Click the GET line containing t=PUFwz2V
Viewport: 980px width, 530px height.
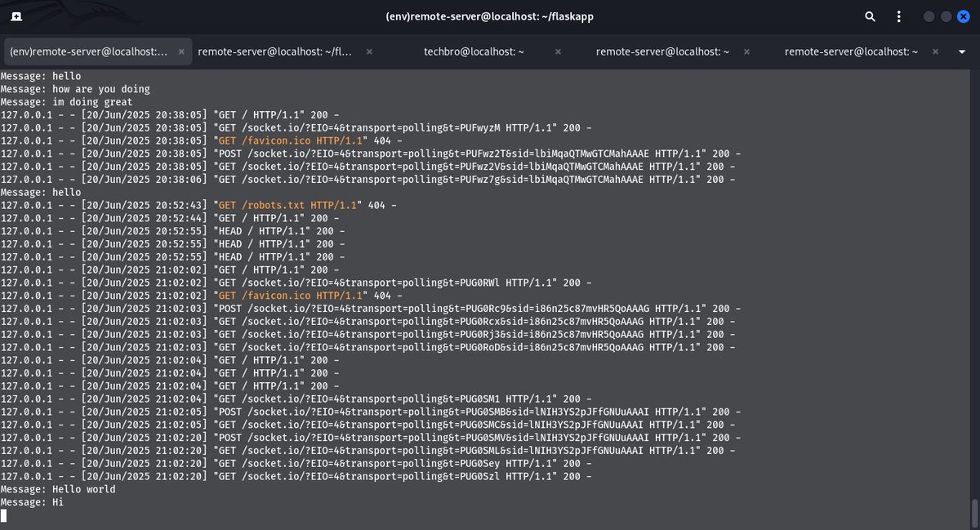tap(367, 167)
